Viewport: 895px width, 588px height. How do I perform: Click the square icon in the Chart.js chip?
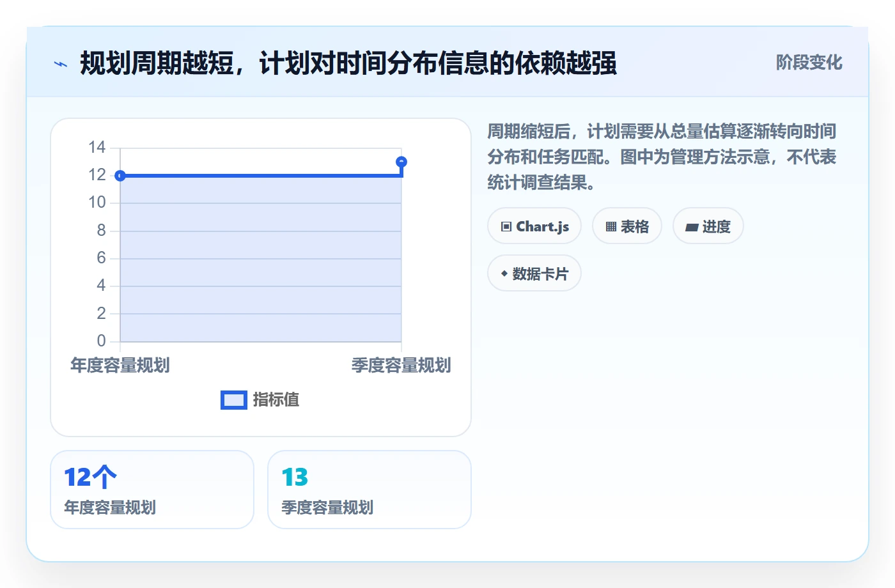click(506, 227)
